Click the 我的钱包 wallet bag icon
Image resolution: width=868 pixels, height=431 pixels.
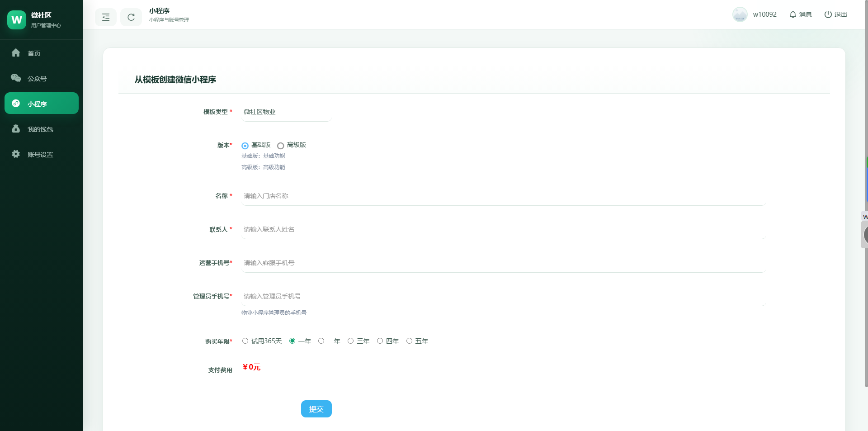click(x=16, y=129)
